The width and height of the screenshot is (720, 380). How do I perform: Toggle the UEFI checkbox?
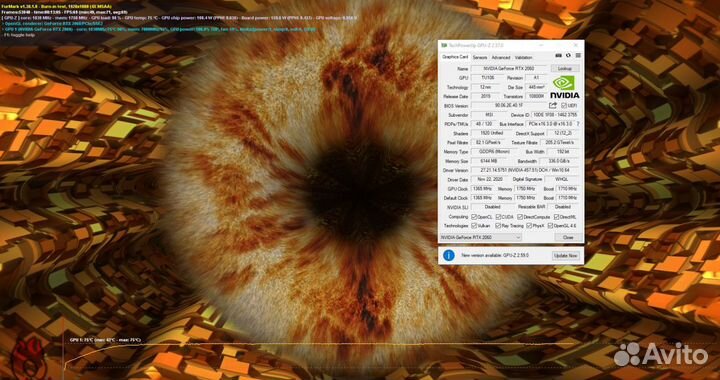[564, 106]
